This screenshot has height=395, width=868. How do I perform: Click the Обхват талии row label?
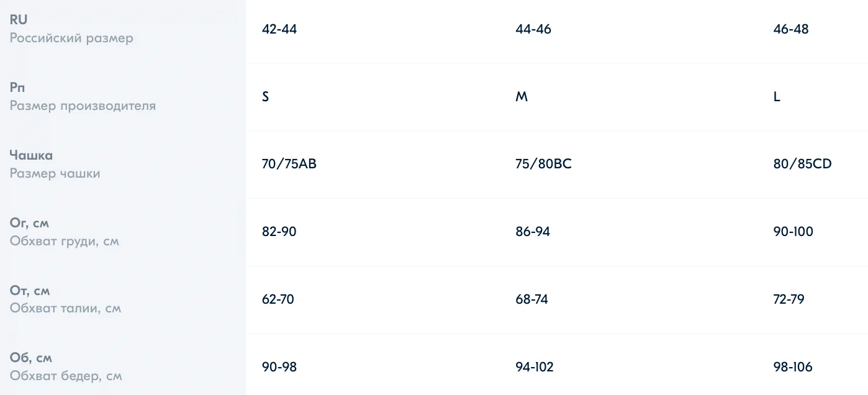pyautogui.click(x=65, y=308)
